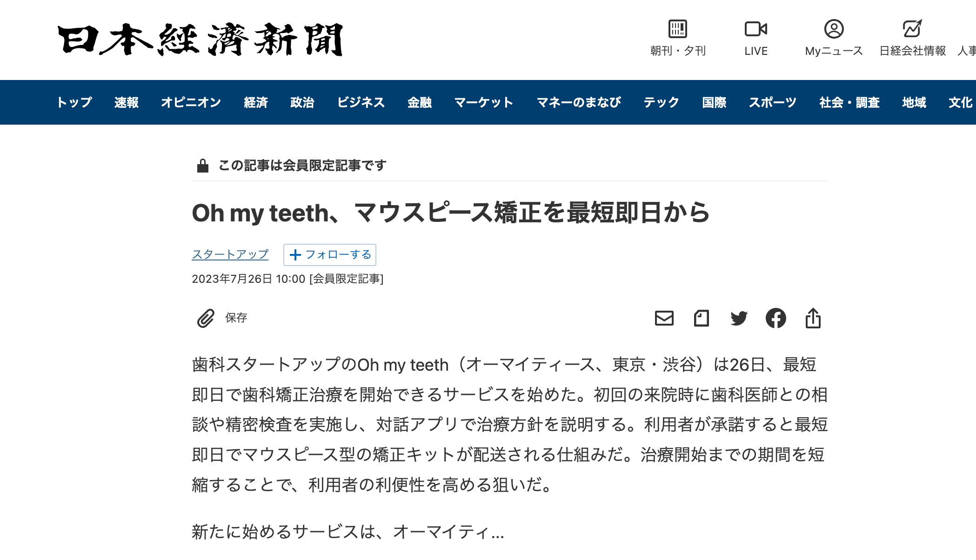Open the スタートアップ topic link
Viewport: 976px width, 560px height.
pyautogui.click(x=230, y=254)
